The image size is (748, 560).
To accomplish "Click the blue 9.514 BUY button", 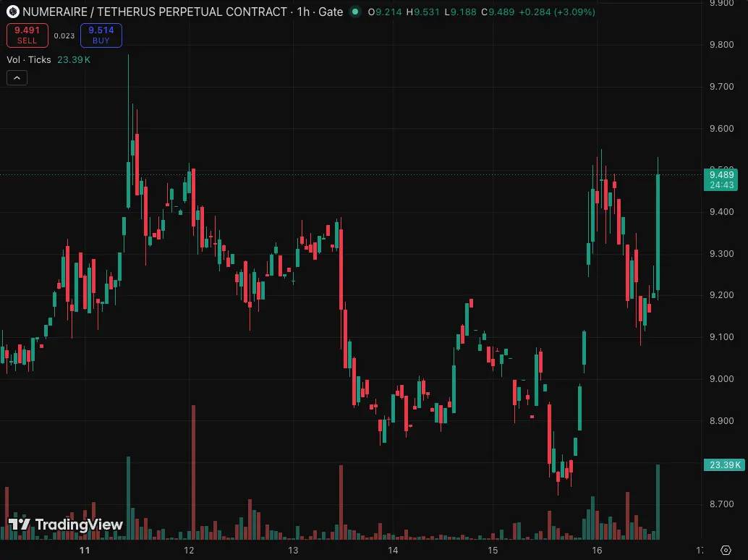I will [101, 35].
